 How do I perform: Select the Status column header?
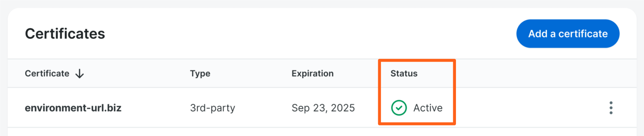(x=404, y=73)
